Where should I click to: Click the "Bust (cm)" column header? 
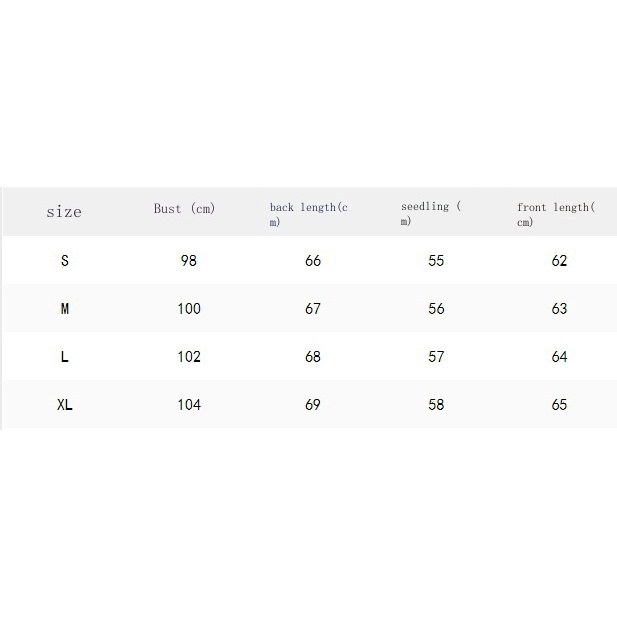pos(184,209)
